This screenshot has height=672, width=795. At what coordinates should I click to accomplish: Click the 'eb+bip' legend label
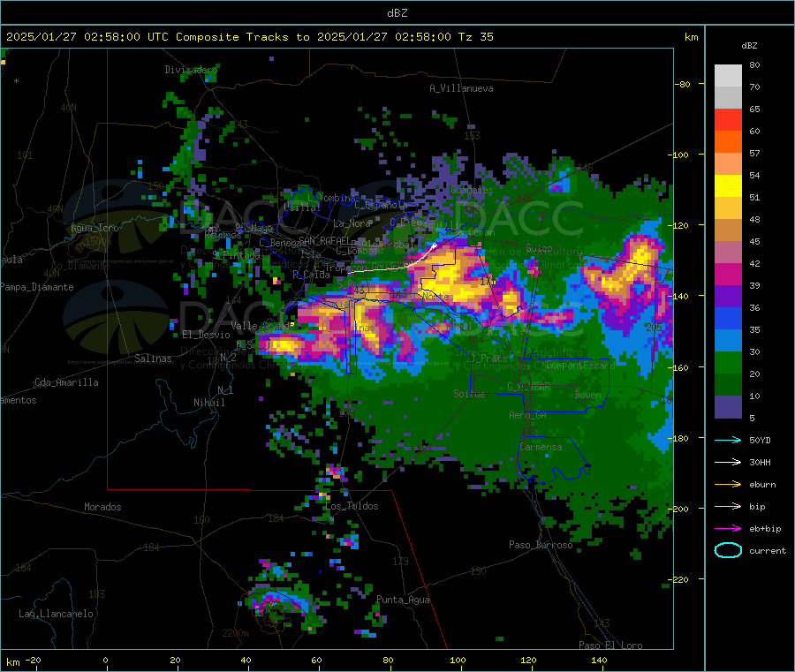[x=765, y=529]
